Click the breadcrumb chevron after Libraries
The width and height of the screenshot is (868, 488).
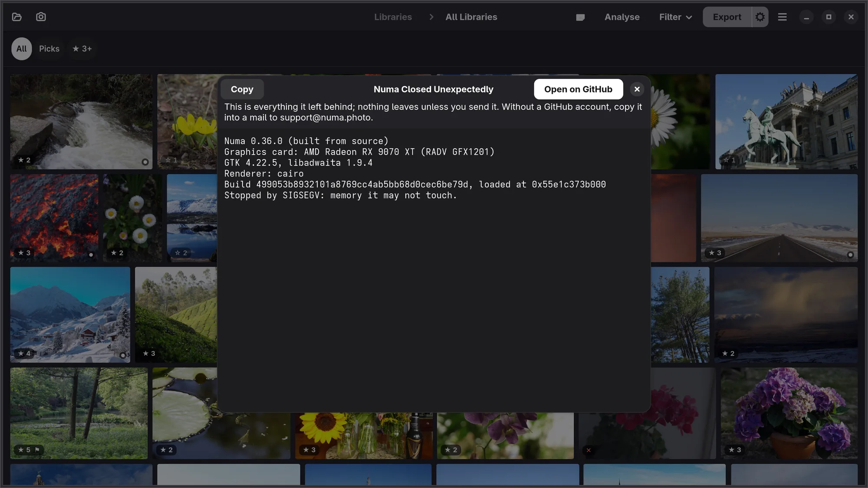(x=431, y=17)
